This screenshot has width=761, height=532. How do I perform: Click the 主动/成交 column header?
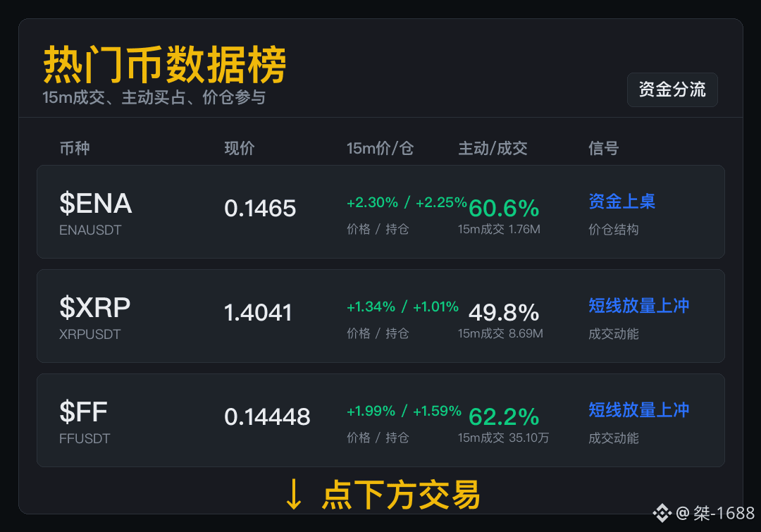coord(493,148)
